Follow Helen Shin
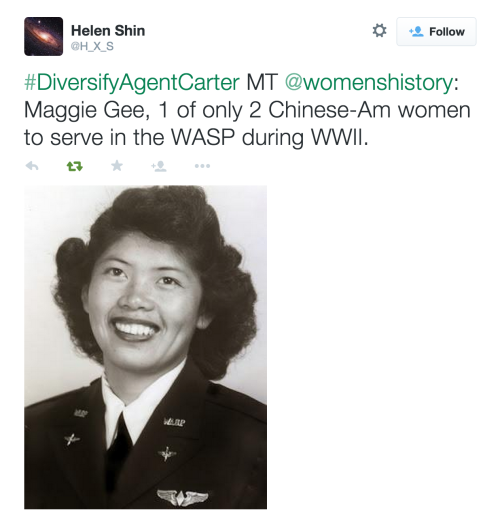This screenshot has height=519, width=500. (x=436, y=32)
